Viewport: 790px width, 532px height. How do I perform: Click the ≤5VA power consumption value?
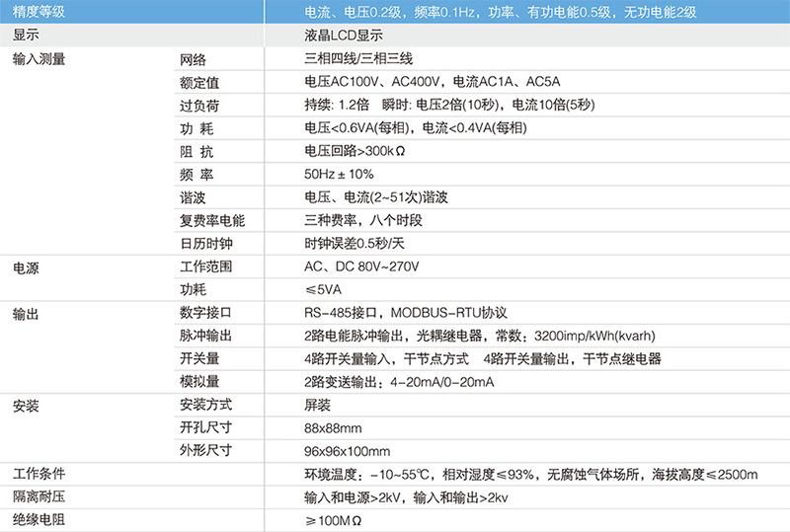pos(323,290)
